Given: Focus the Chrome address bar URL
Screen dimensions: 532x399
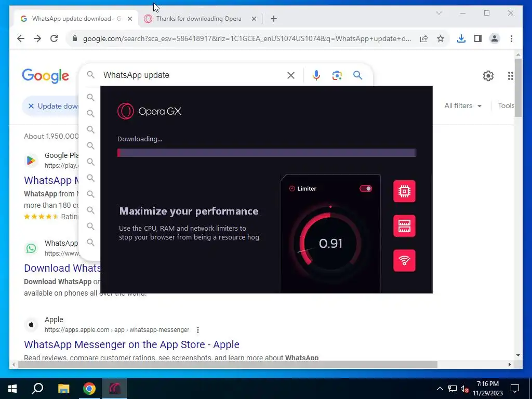Looking at the screenshot, I should [247, 38].
